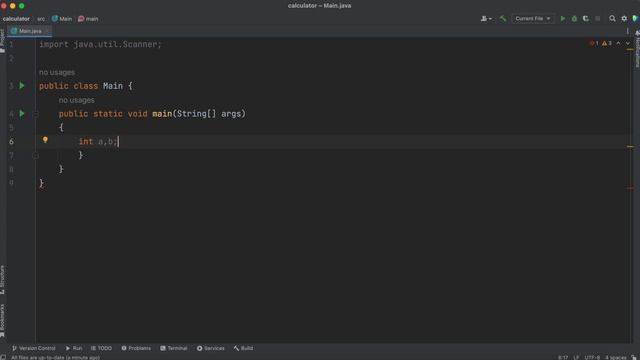This screenshot has height=360, width=640.
Task: Click calculator in the breadcrumb bar
Action: 16,19
